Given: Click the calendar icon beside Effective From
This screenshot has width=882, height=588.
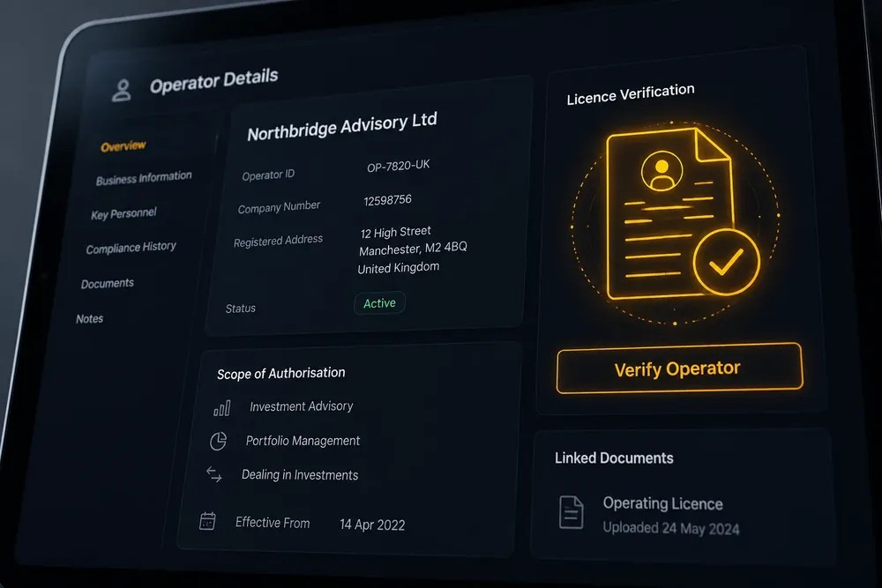Looking at the screenshot, I should pos(207,521).
